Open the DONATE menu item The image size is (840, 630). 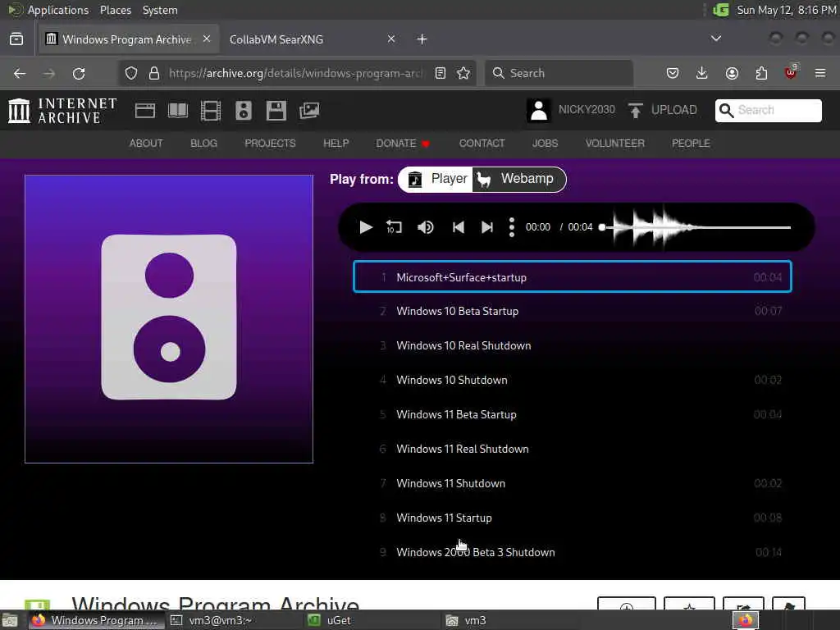[x=403, y=143]
